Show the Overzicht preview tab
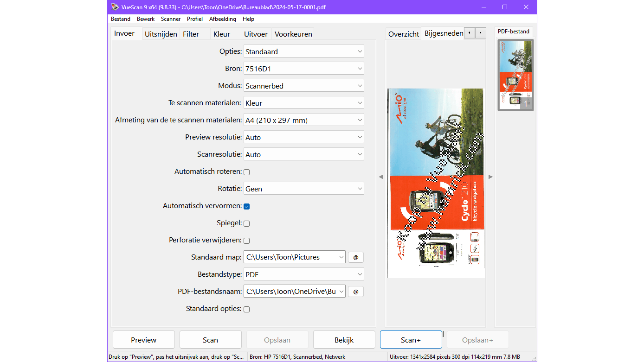Viewport: 644px width, 362px height. point(404,34)
